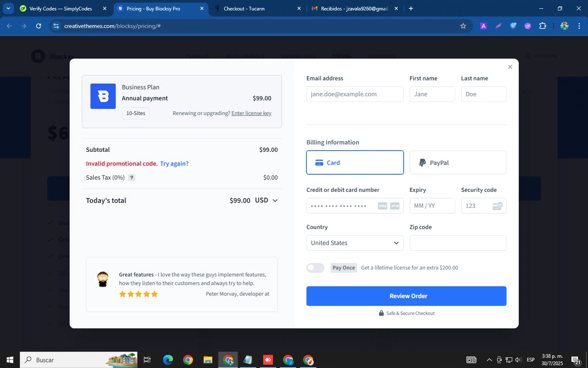Open Task View in the taskbar

pos(147,360)
